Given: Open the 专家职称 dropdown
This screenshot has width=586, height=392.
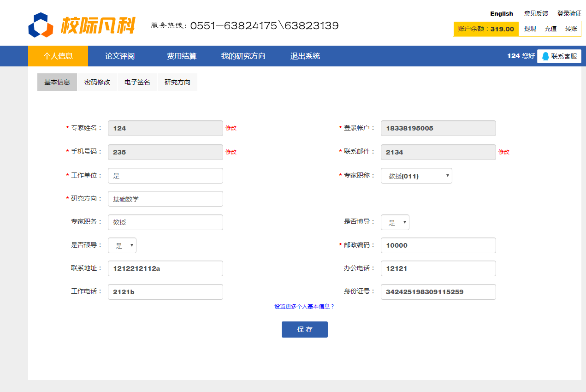Looking at the screenshot, I should 416,176.
